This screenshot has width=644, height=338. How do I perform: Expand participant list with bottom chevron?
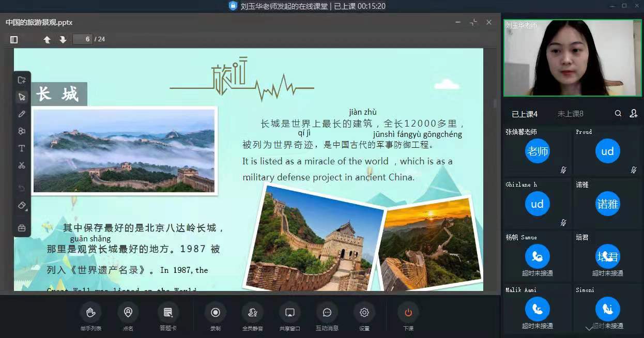(x=589, y=328)
